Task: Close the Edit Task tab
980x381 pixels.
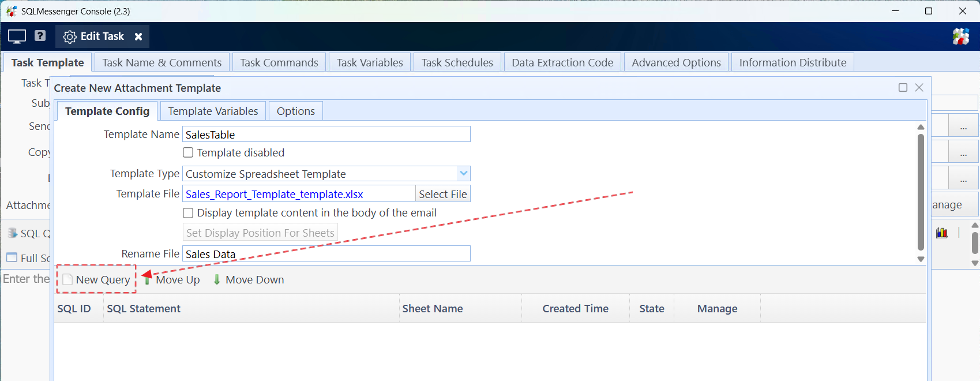Action: (x=138, y=36)
